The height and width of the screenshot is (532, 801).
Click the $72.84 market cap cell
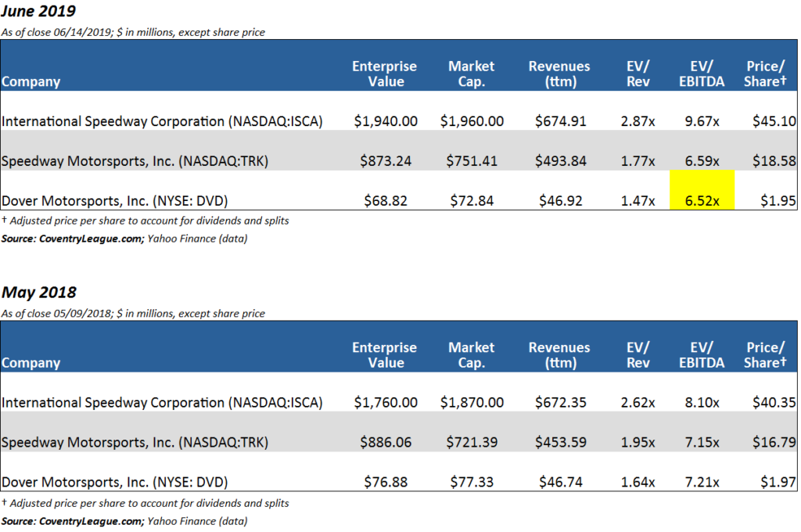click(x=472, y=201)
